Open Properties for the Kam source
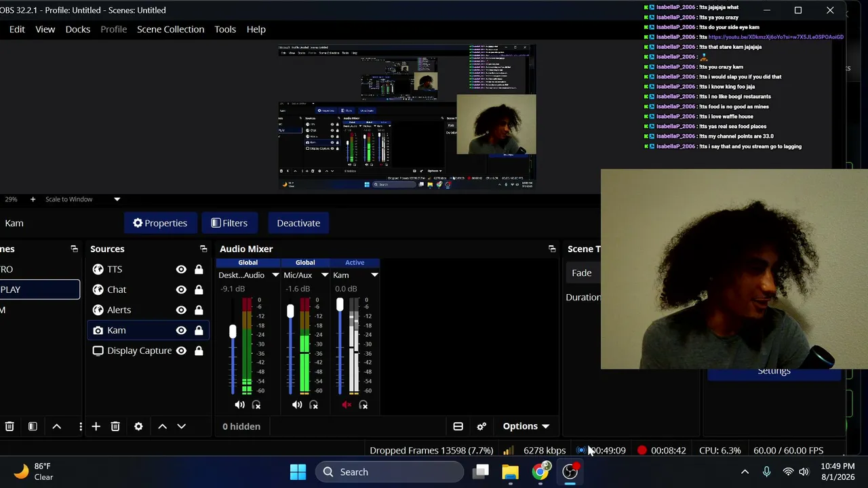868x488 pixels. [x=160, y=223]
